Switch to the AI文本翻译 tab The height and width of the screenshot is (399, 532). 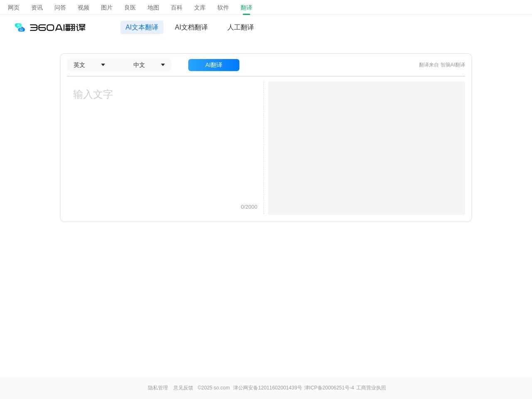[x=142, y=27]
